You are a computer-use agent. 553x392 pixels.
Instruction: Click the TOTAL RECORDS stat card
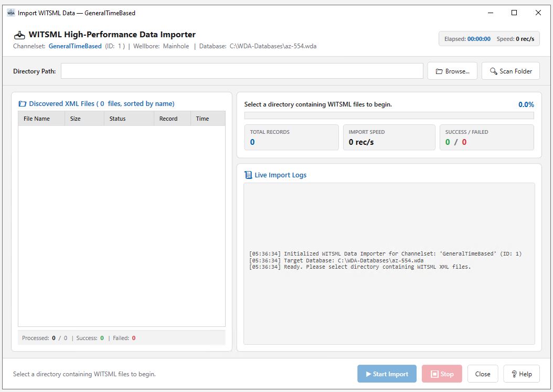(291, 137)
